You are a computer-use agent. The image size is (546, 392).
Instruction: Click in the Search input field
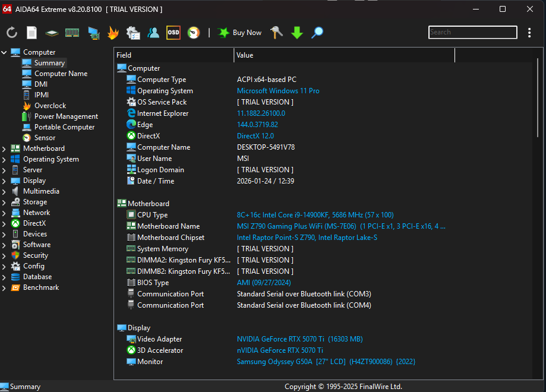point(472,33)
